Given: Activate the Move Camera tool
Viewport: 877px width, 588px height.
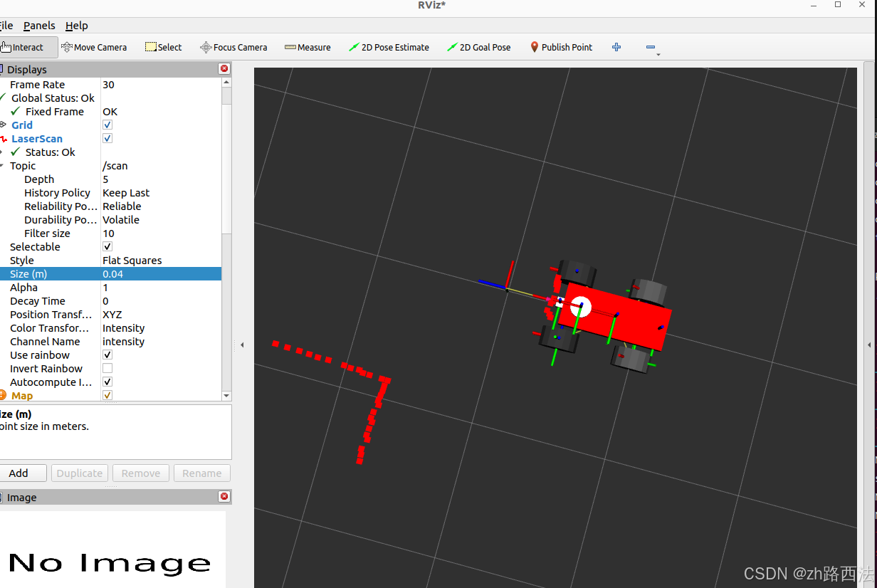Looking at the screenshot, I should click(94, 48).
